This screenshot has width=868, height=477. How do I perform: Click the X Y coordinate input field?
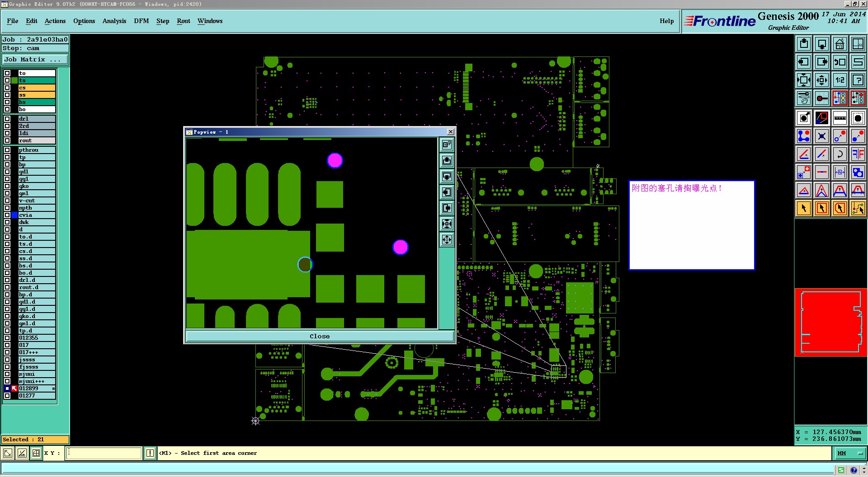[104, 453]
